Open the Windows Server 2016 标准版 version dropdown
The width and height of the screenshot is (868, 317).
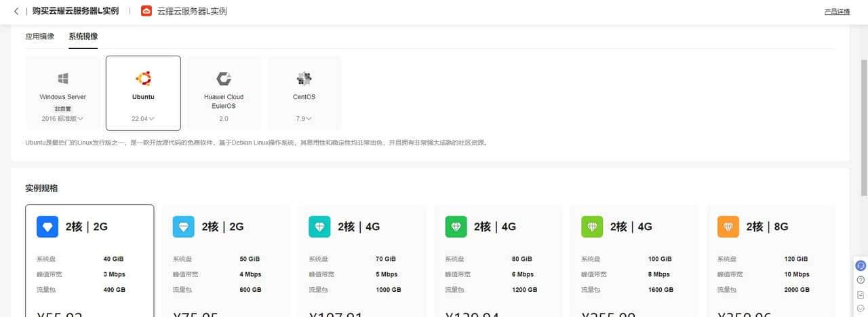point(62,118)
